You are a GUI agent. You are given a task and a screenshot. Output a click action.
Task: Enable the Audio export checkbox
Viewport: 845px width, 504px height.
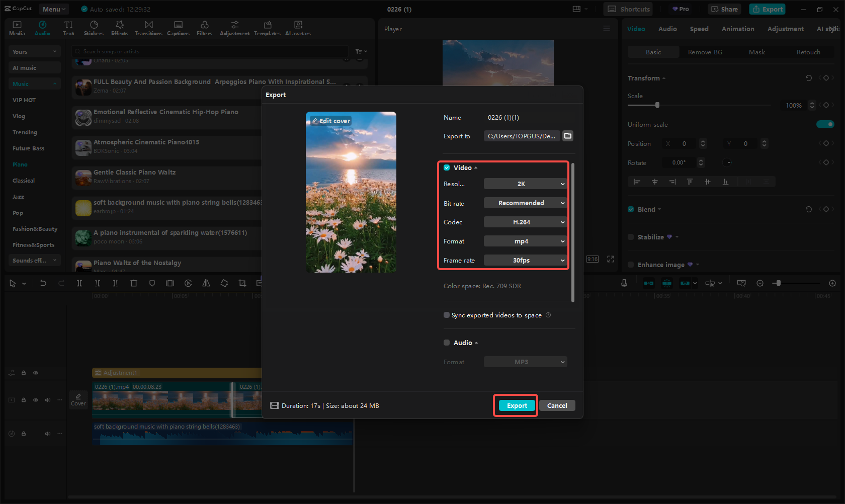[447, 343]
